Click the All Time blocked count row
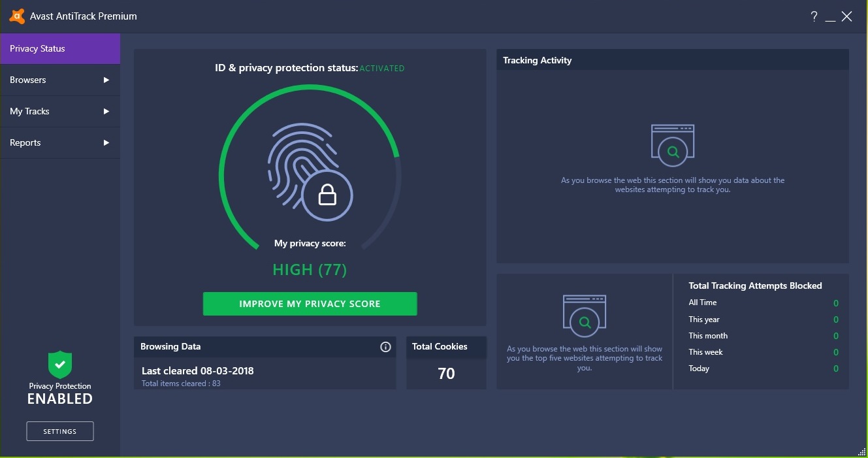The image size is (868, 458). coord(763,303)
